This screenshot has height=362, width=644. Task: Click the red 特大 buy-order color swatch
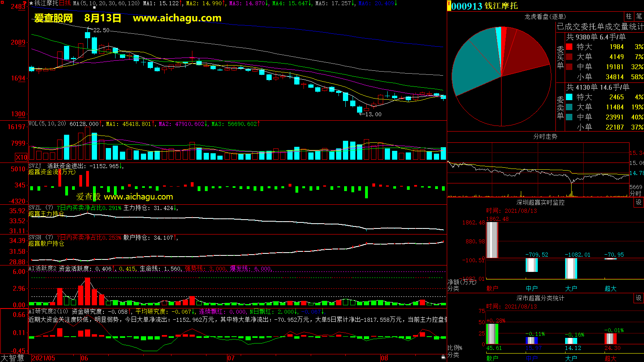pyautogui.click(x=569, y=47)
